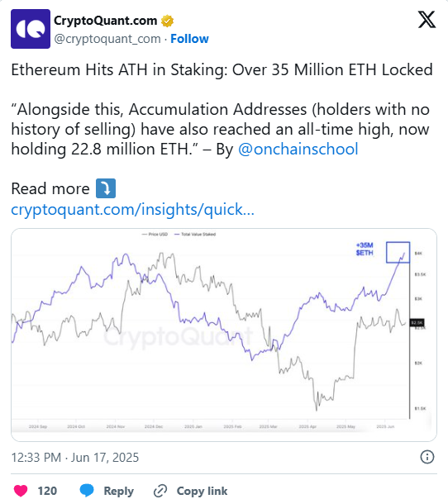
Task: Click the Reply text label
Action: click(118, 491)
